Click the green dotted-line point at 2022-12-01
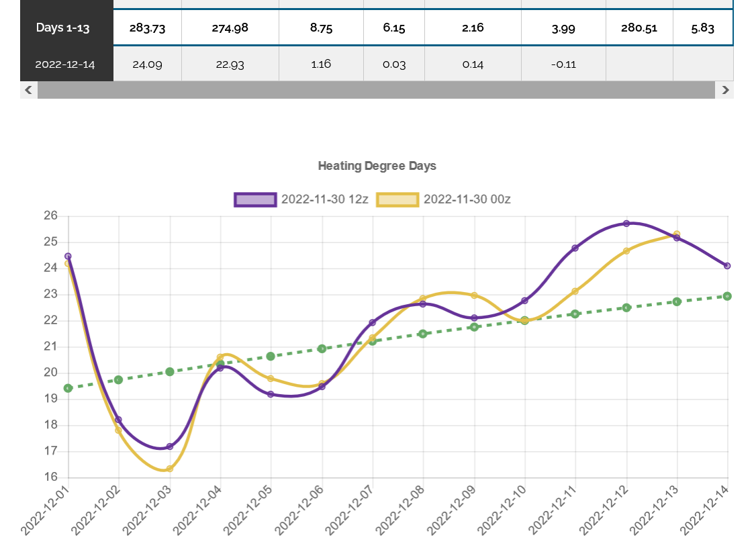The width and height of the screenshot is (754, 560). coord(68,388)
